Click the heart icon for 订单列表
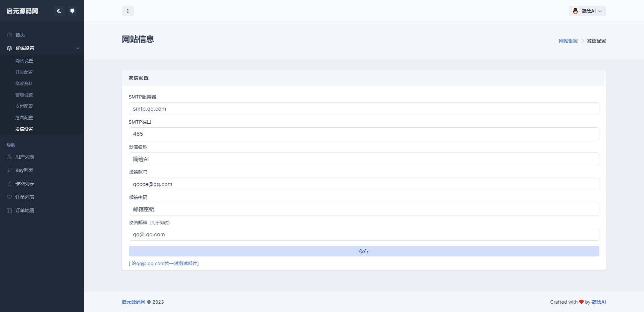 coord(9,197)
